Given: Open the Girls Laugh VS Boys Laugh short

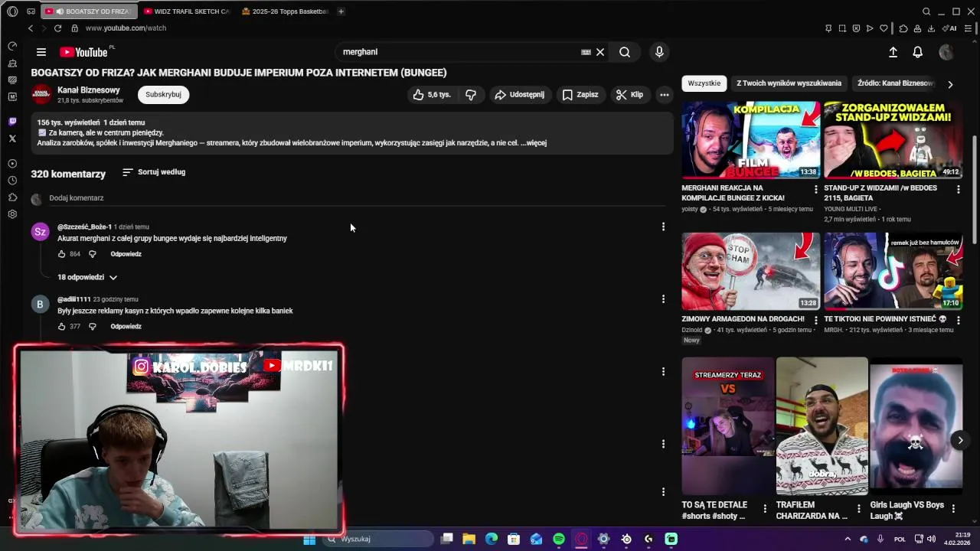Looking at the screenshot, I should [x=916, y=426].
